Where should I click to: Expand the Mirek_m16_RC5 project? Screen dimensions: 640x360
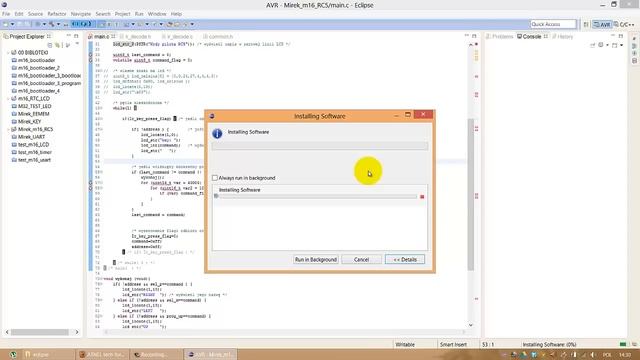click(x=8, y=129)
